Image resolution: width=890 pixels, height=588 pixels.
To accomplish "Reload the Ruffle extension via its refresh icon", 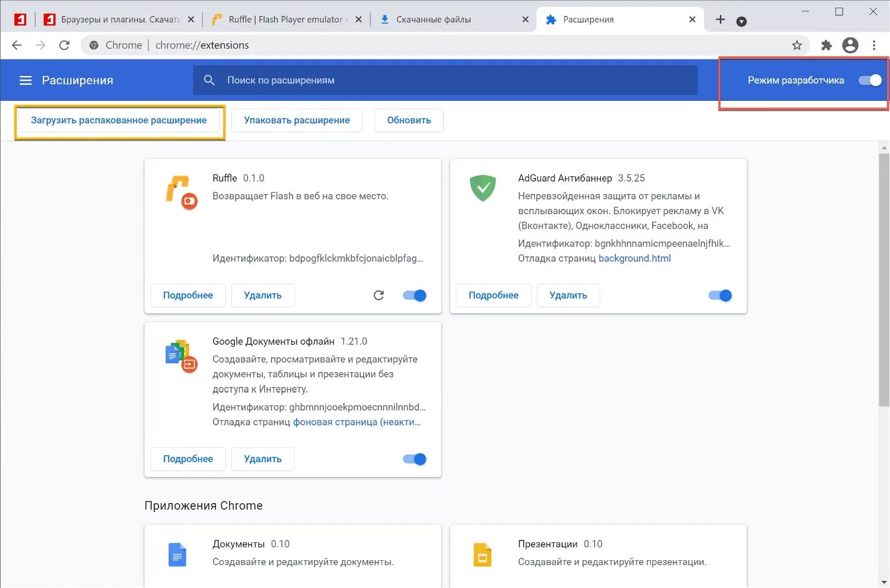I will pos(379,295).
